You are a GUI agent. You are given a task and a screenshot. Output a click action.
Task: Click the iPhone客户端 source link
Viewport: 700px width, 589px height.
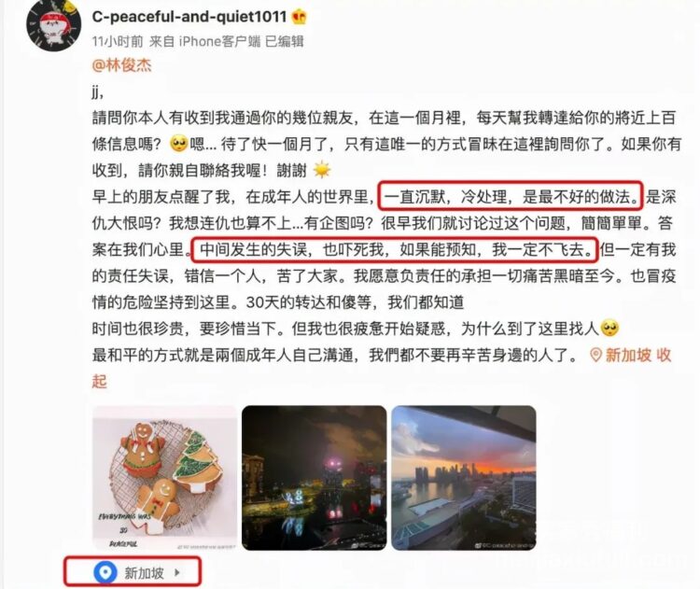[219, 41]
